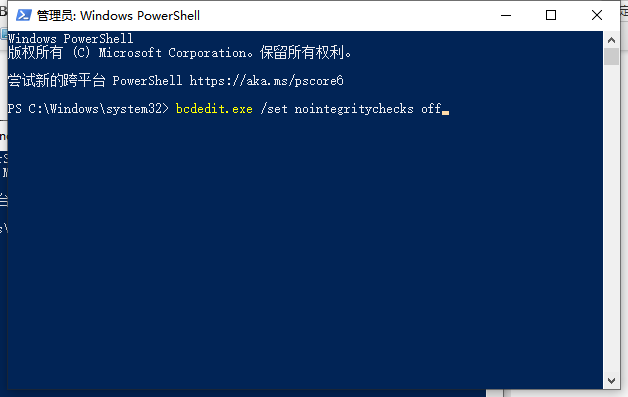Click the /set parameter in the command
628x397 pixels.
(x=274, y=109)
